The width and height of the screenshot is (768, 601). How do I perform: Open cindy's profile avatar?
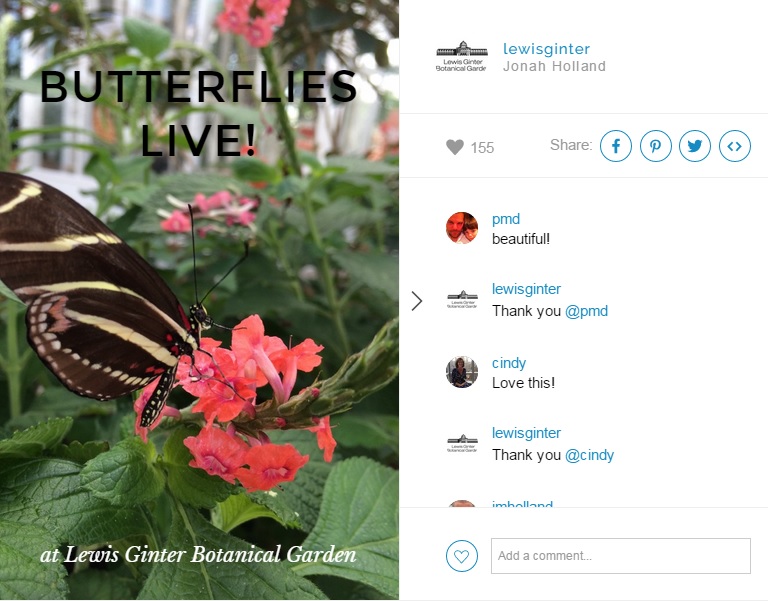462,372
